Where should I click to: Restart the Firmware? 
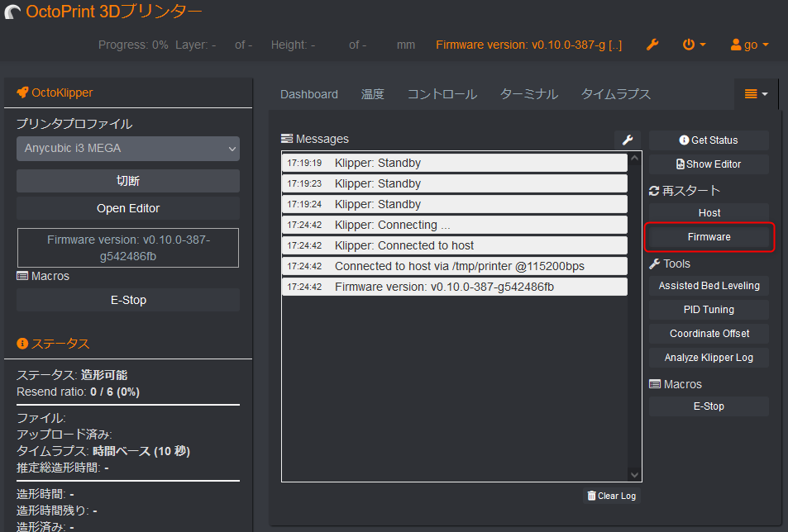709,237
